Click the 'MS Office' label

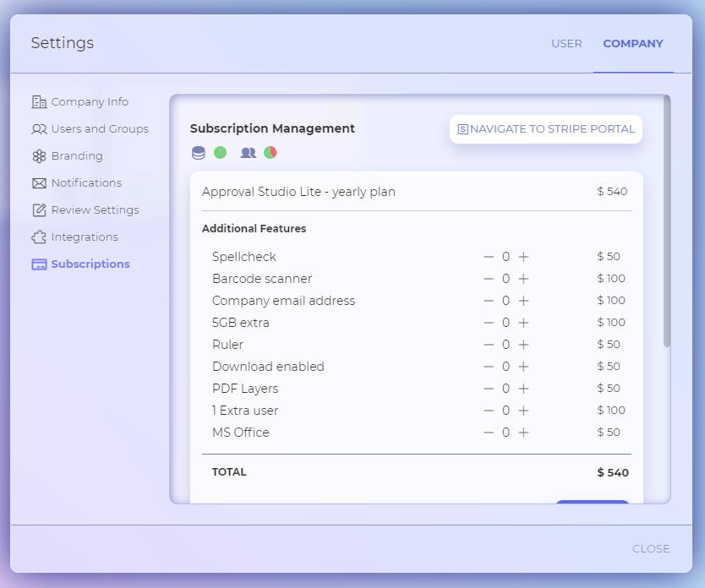(x=241, y=433)
